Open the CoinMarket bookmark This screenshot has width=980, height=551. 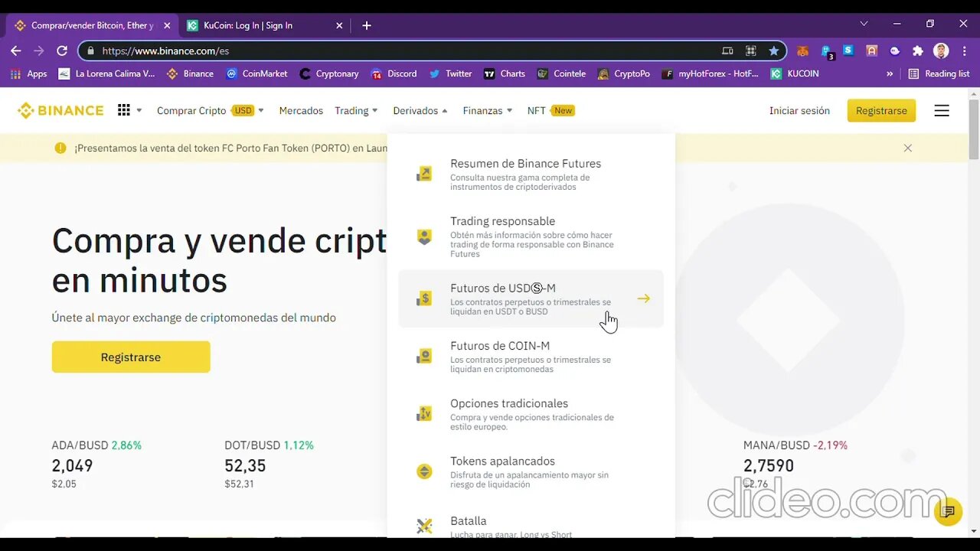[x=256, y=73]
